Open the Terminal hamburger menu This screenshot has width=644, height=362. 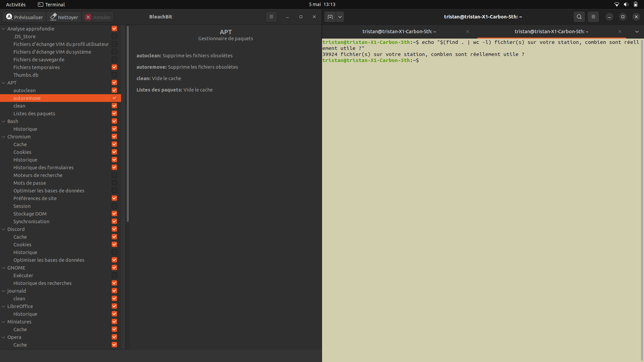click(593, 17)
